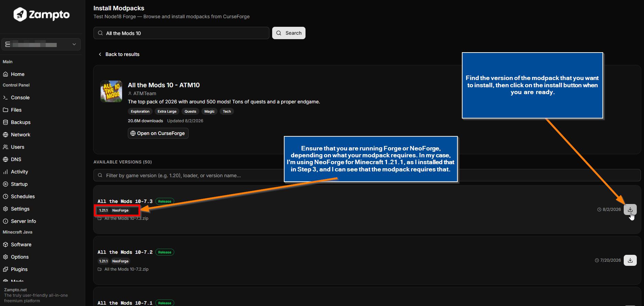Focus the modpack search field
Viewport: 644px width, 306px height.
(x=181, y=33)
